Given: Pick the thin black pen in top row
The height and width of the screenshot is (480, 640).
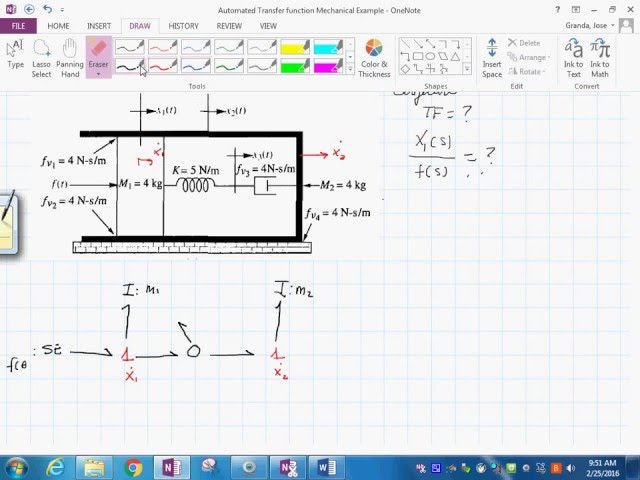Looking at the screenshot, I should point(129,47).
